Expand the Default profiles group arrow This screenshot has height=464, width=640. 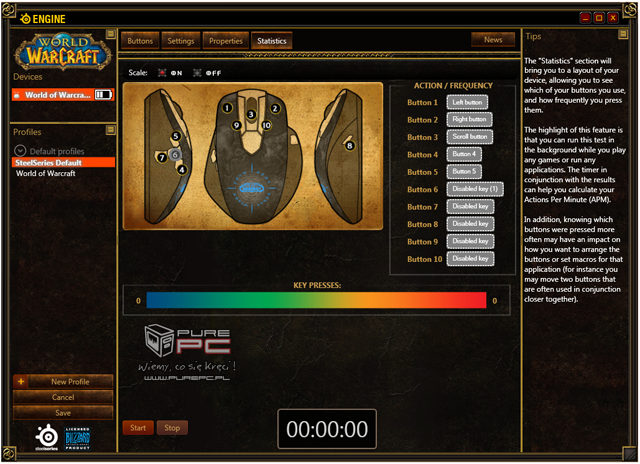pos(20,151)
